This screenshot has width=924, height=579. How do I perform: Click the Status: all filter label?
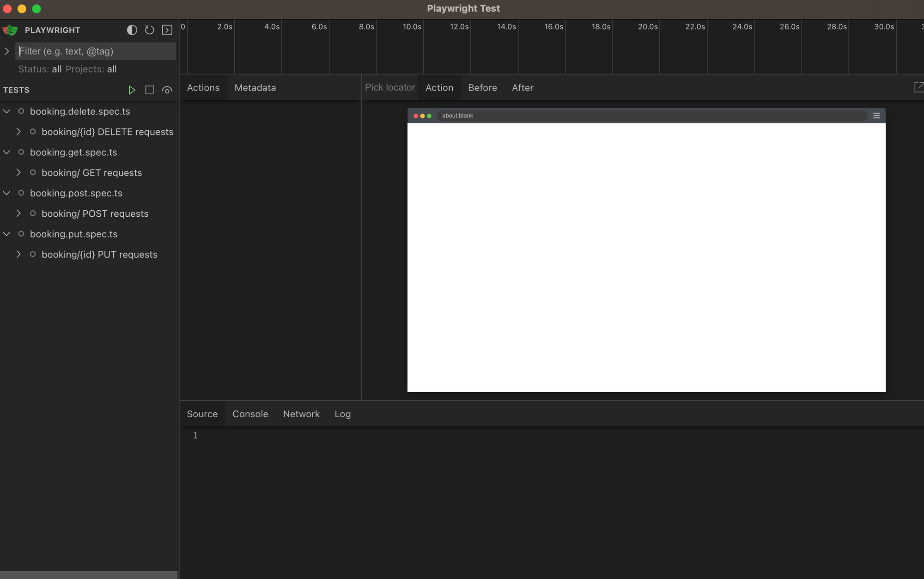click(40, 69)
